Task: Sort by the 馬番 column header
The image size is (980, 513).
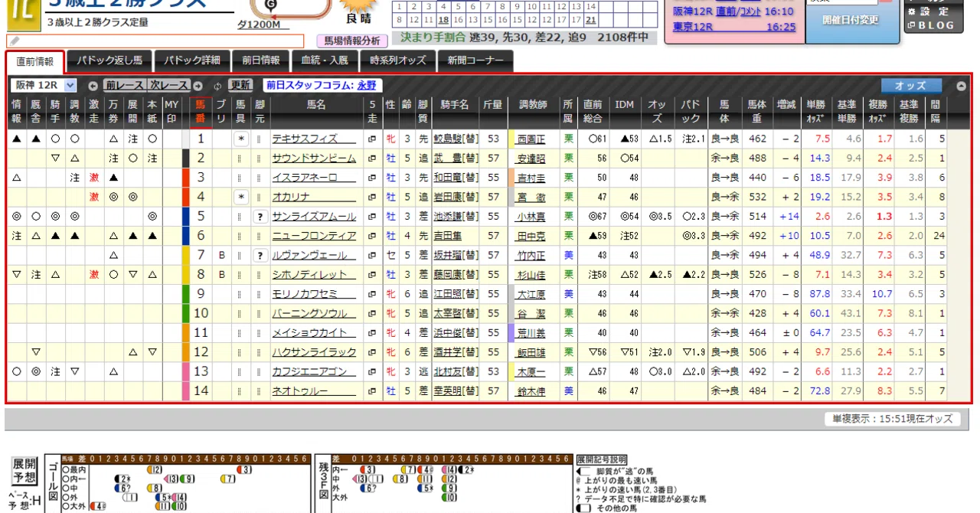Action: (201, 112)
